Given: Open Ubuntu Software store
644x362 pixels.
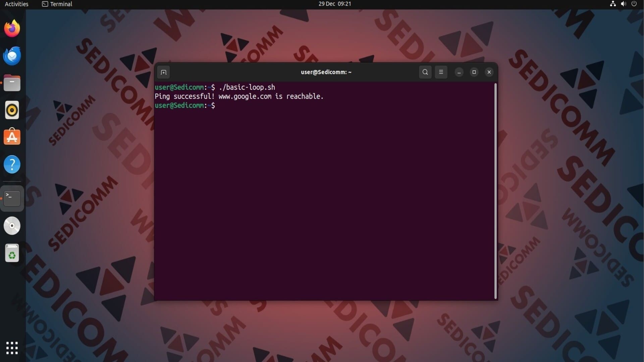Looking at the screenshot, I should pyautogui.click(x=12, y=137).
